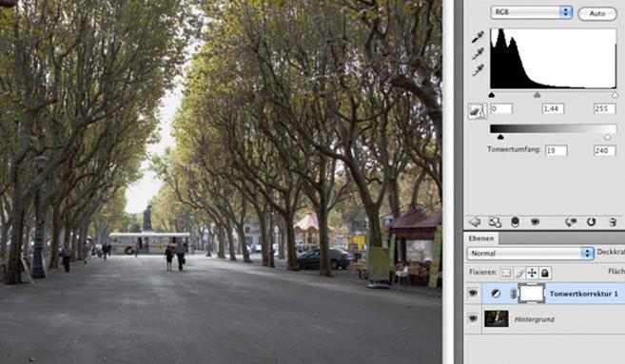
Task: Click the output levels gradient bar
Action: (x=554, y=128)
